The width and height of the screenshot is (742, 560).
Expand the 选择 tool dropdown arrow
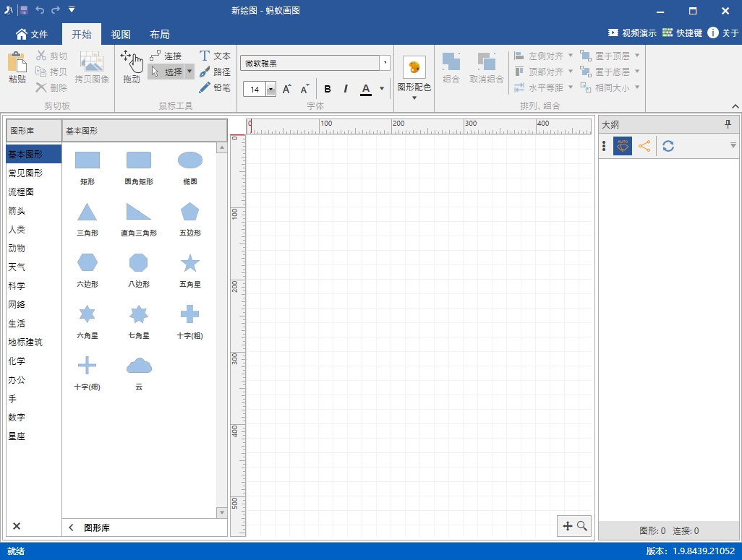pyautogui.click(x=189, y=72)
